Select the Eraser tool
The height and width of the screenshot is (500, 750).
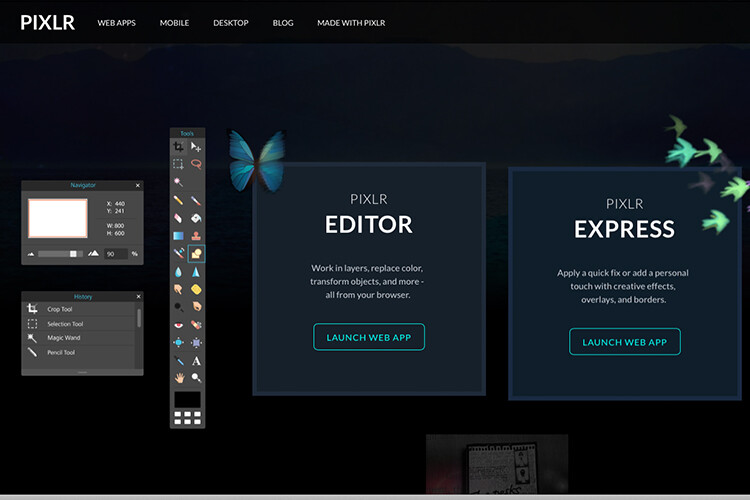(x=178, y=218)
